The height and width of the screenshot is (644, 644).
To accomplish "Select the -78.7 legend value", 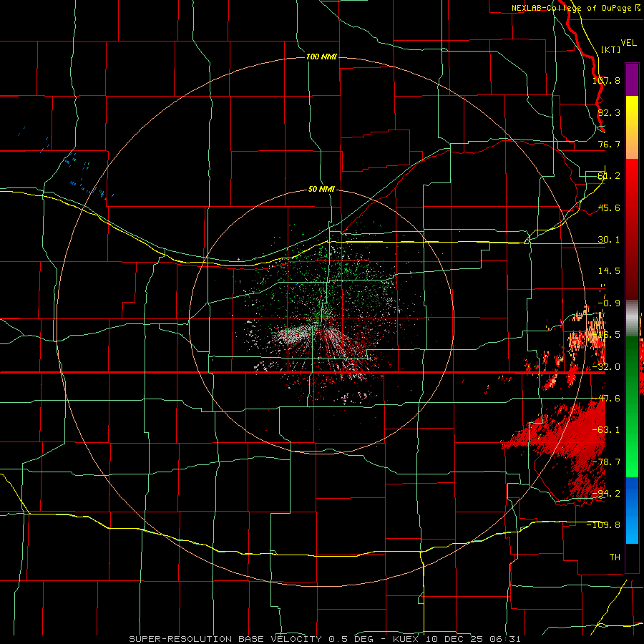I will pos(606,462).
